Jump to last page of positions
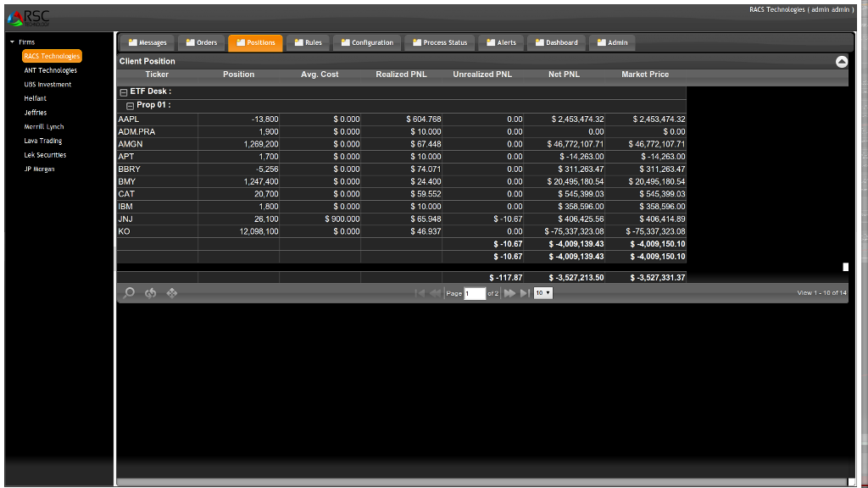The image size is (868, 488). tap(525, 293)
